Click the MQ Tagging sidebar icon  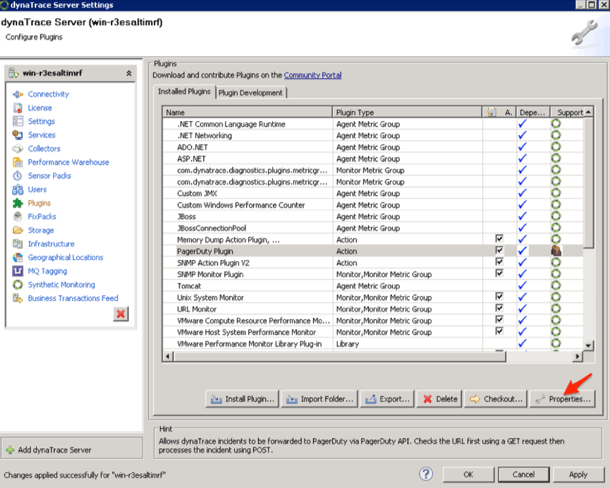point(19,271)
